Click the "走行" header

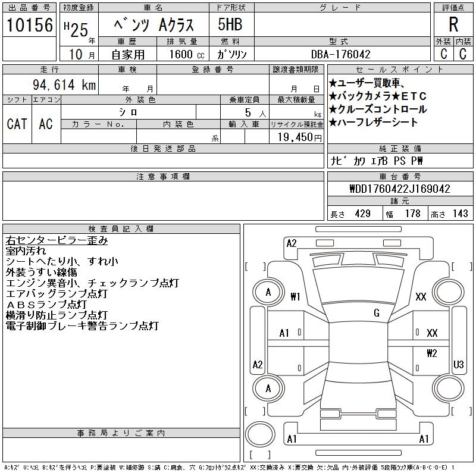(x=49, y=70)
